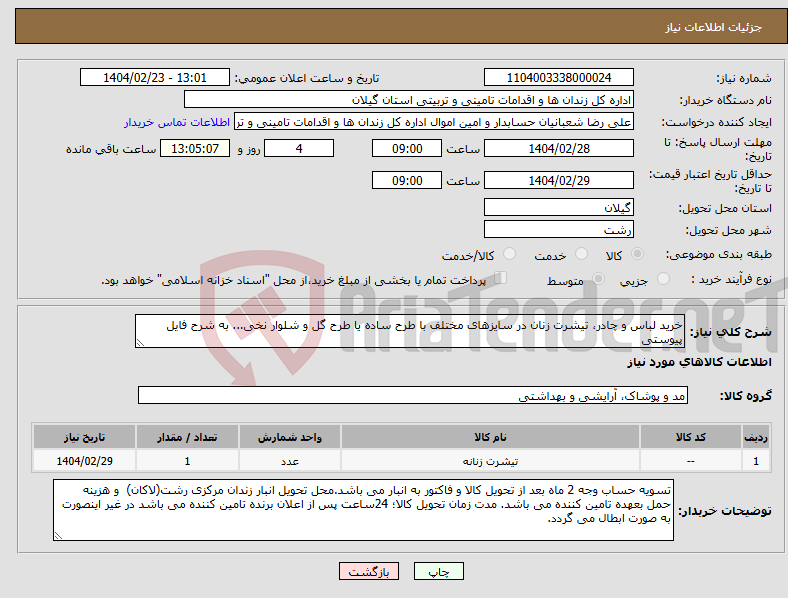Viewport: 788px width, 598px height.
Task: Click the resize handle of description box
Action: click(140, 343)
